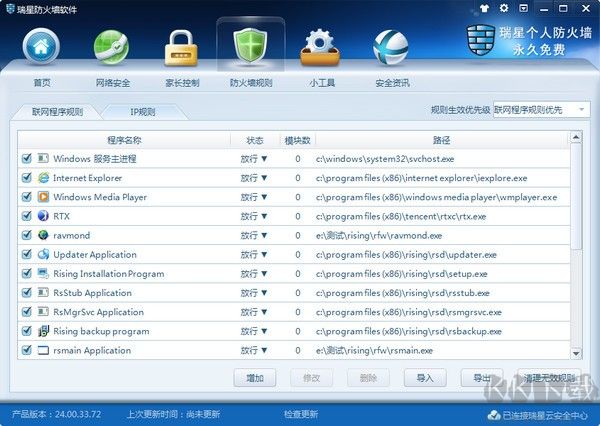Click the rule list scroll up arrow
Viewport: 600px width, 426px height.
pos(576,137)
